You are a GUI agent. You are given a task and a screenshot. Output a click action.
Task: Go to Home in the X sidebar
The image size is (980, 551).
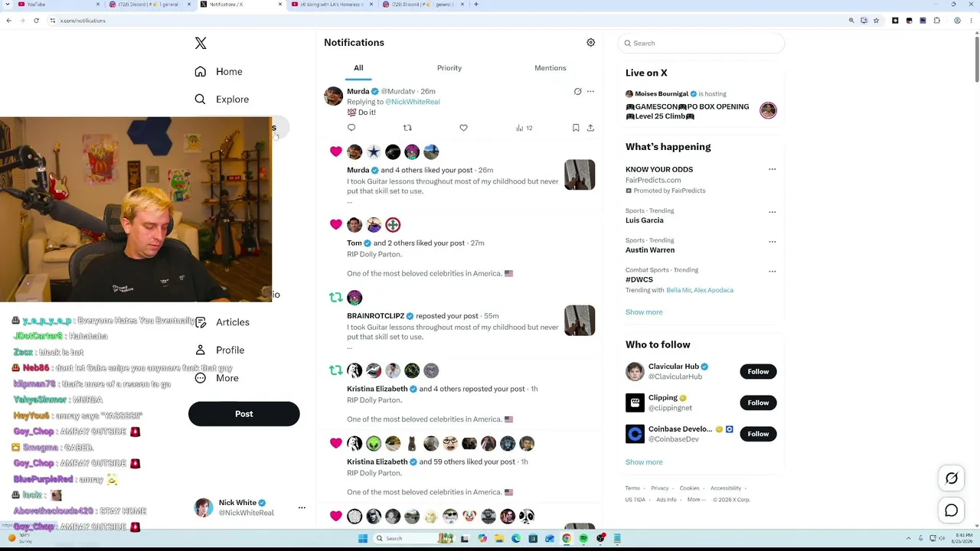(219, 72)
